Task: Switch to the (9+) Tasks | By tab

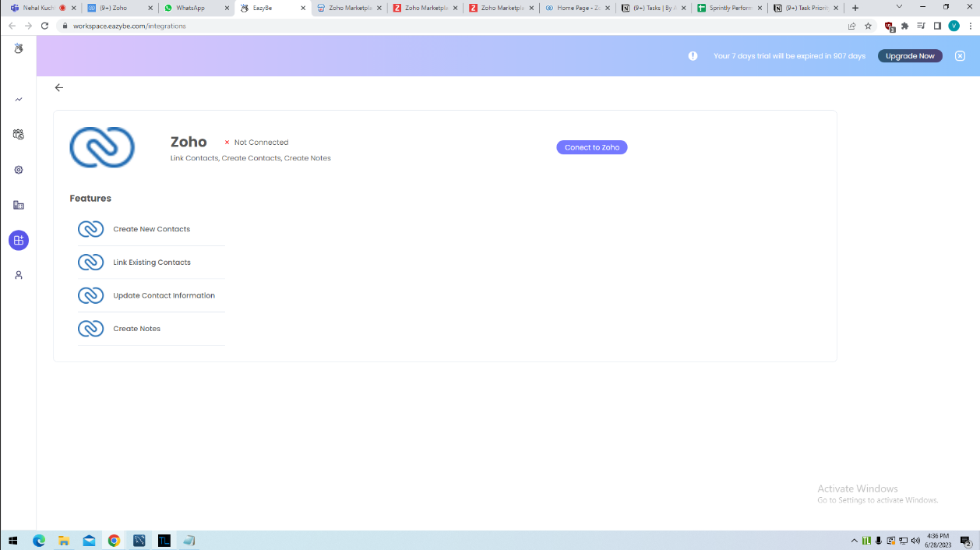Action: (x=653, y=8)
